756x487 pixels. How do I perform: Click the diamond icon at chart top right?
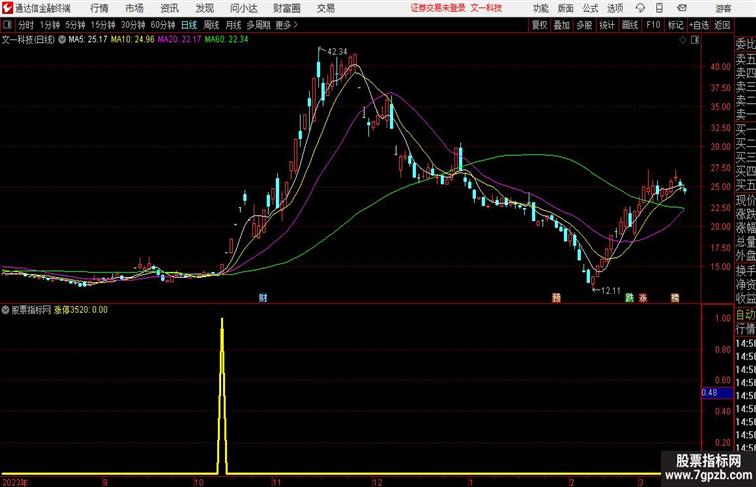[683, 40]
